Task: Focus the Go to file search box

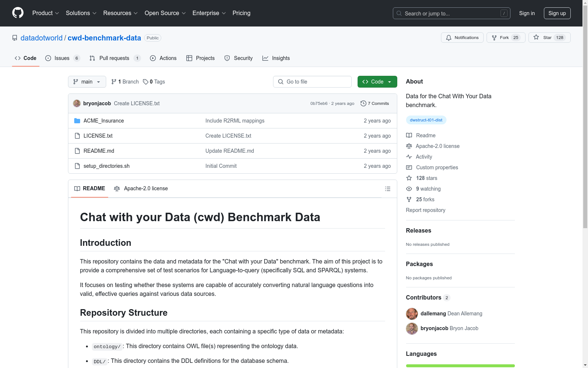Action: click(312, 82)
